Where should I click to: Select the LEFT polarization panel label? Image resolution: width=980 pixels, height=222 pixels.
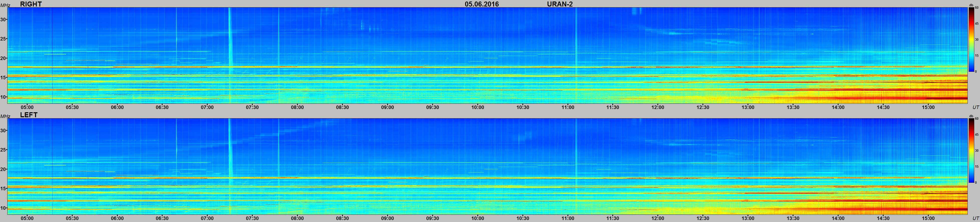29,115
